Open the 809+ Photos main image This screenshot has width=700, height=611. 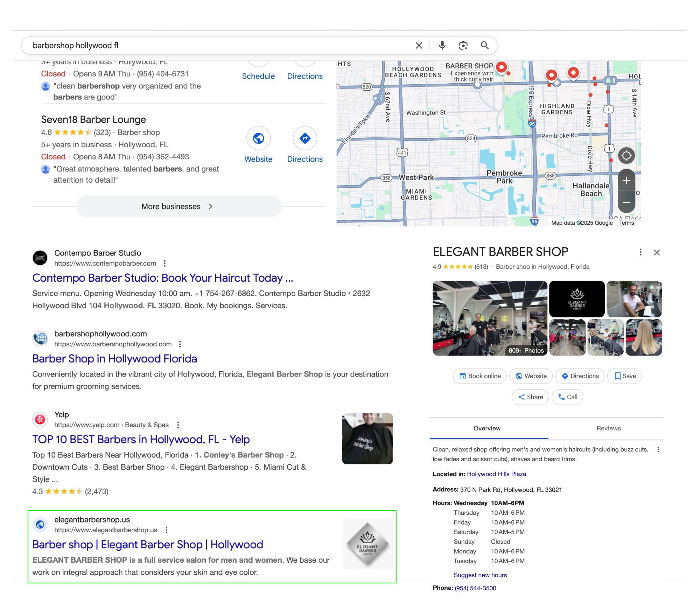pos(490,318)
